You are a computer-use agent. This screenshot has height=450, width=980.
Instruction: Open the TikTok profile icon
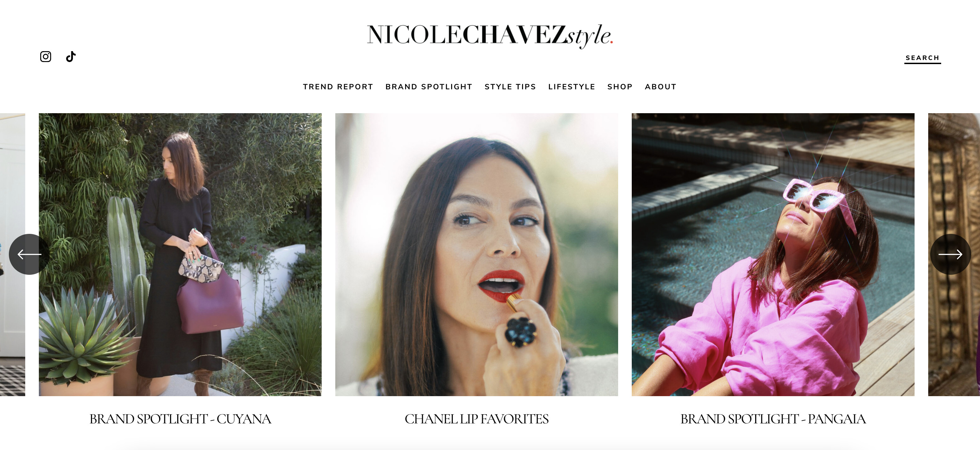coord(71,57)
